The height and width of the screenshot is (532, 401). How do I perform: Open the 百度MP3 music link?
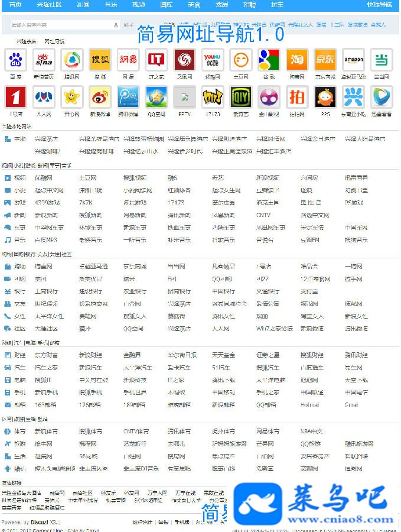point(45,240)
